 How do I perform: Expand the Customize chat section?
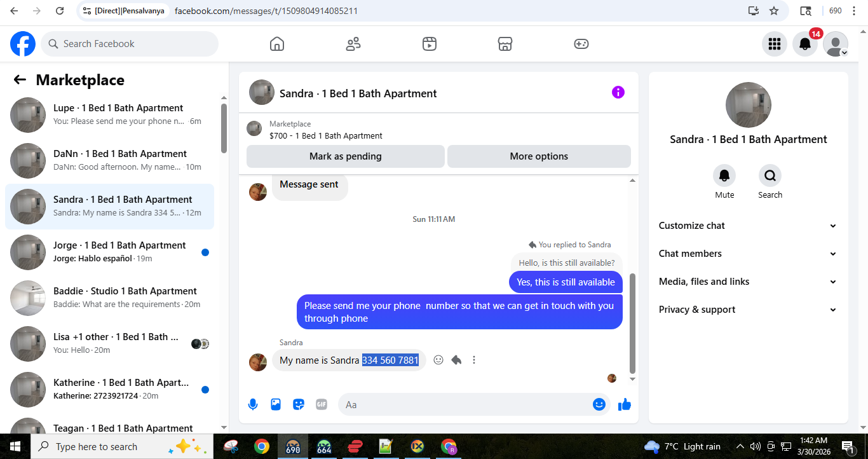(748, 226)
